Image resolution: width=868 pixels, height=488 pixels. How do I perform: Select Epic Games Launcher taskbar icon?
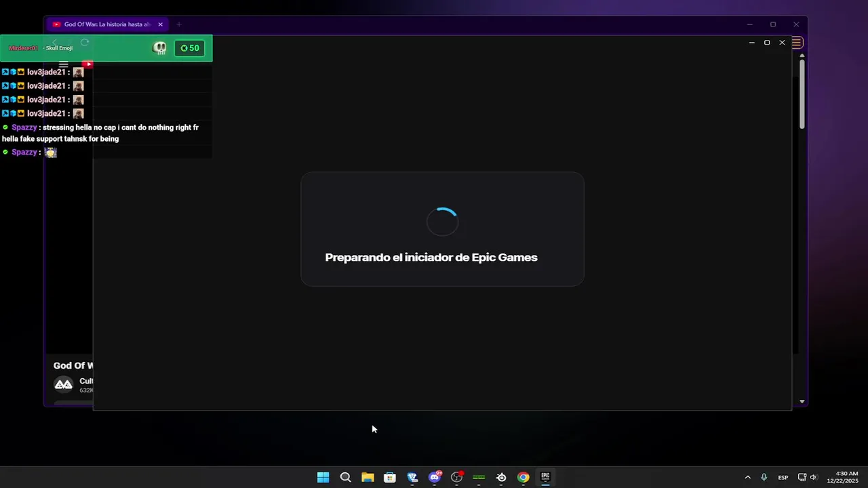pyautogui.click(x=545, y=477)
